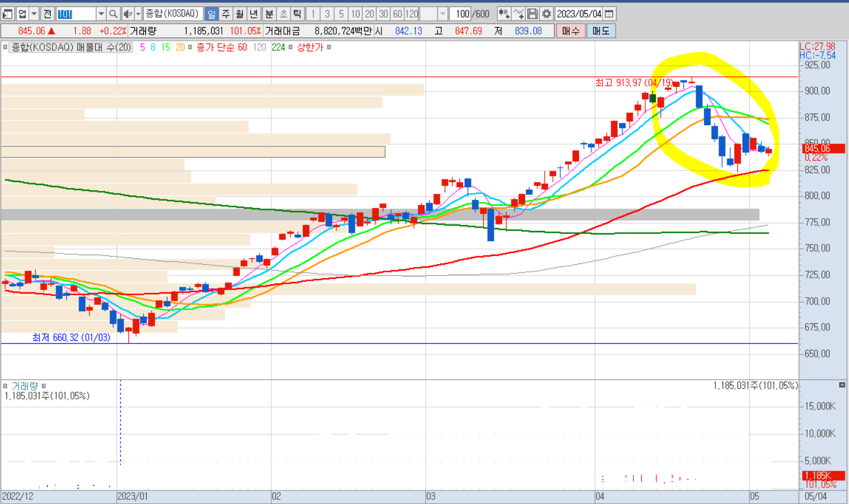The height and width of the screenshot is (504, 849).
Task: Select the 틱 (tick) period button
Action: tap(297, 14)
